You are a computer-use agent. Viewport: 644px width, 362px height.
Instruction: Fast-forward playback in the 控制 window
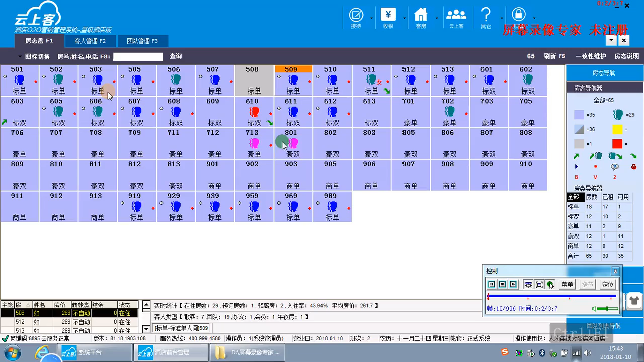(513, 284)
